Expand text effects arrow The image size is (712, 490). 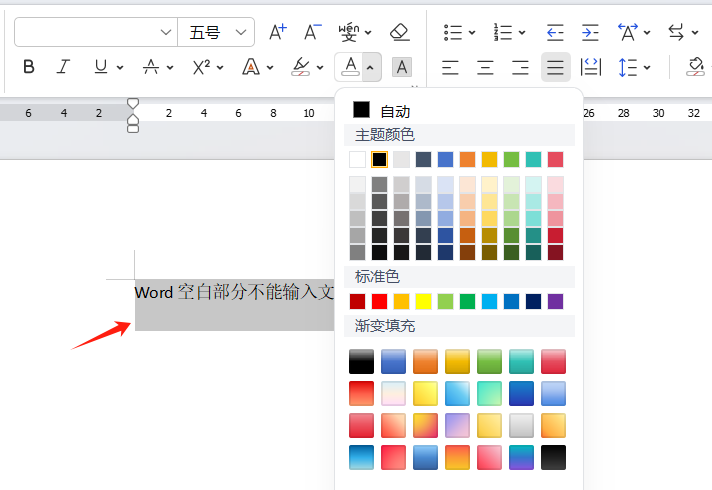pyautogui.click(x=270, y=68)
